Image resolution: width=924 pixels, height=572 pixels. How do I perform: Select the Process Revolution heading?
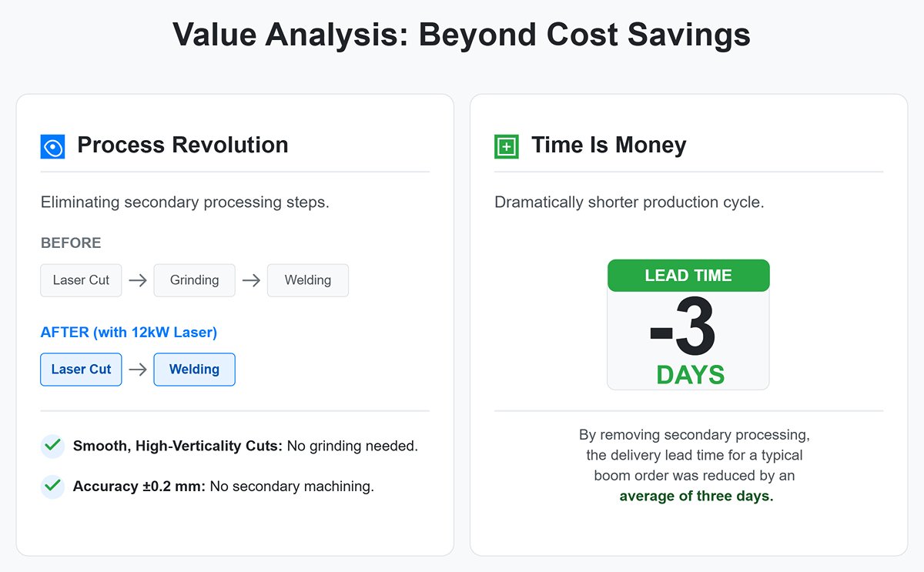point(182,145)
